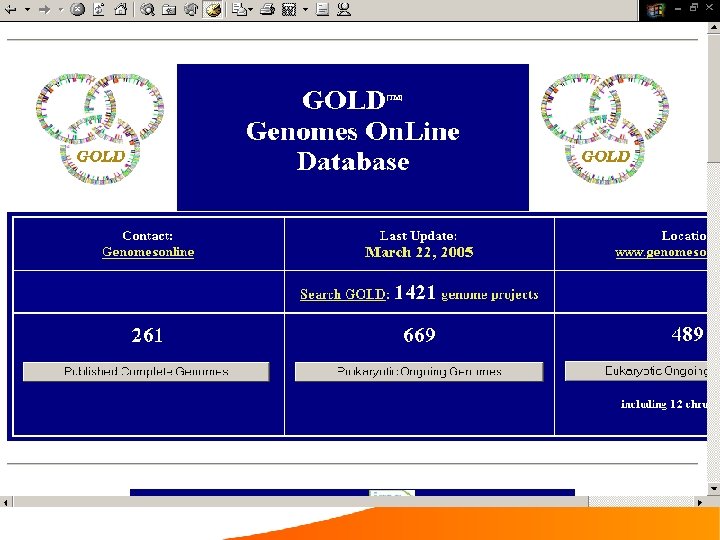Image resolution: width=720 pixels, height=540 pixels.
Task: Open the Forward button history dropdown
Action: pos(61,9)
